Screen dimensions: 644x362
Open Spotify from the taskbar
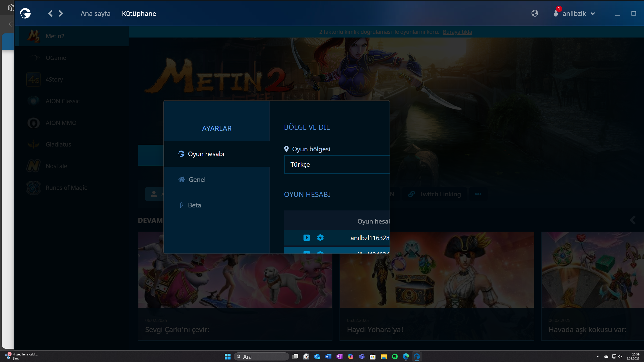click(x=395, y=356)
